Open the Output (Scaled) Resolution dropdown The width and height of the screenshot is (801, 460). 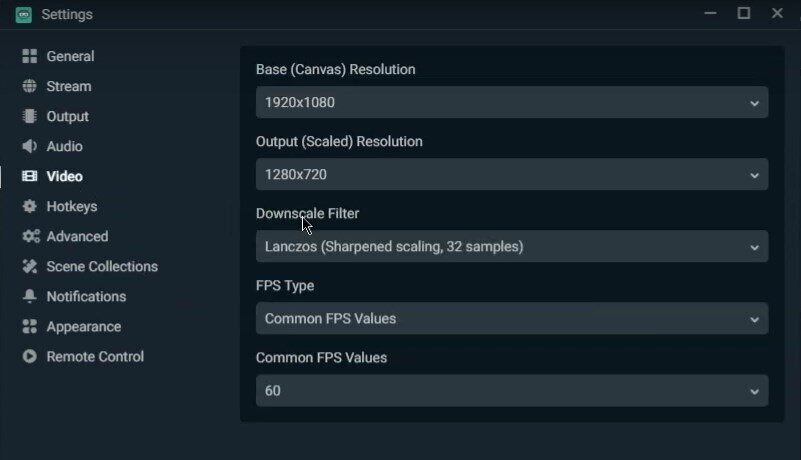512,175
